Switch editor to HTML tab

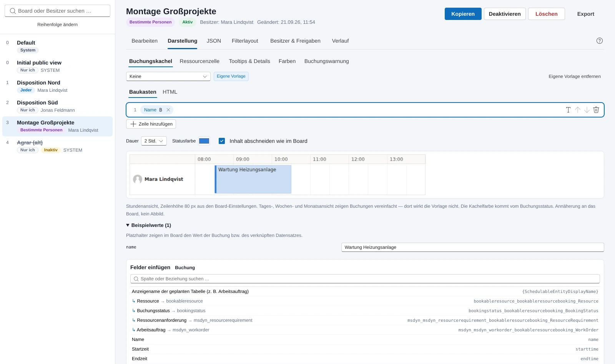(x=170, y=92)
